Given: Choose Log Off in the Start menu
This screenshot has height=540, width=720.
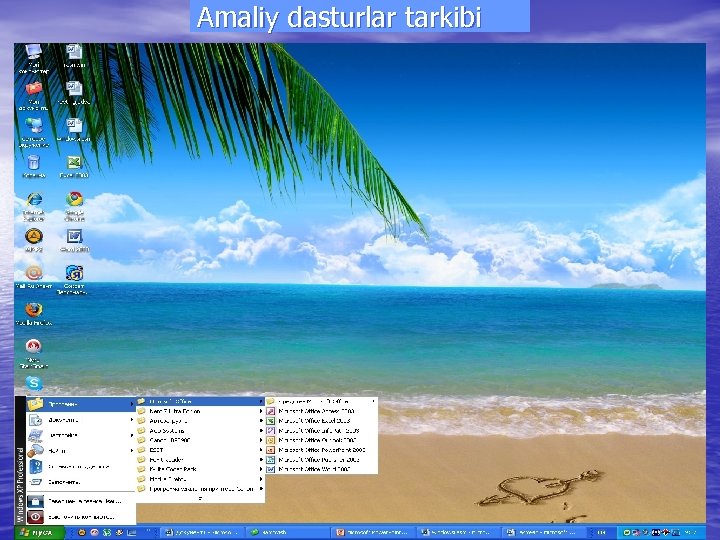Looking at the screenshot, I should (81, 501).
